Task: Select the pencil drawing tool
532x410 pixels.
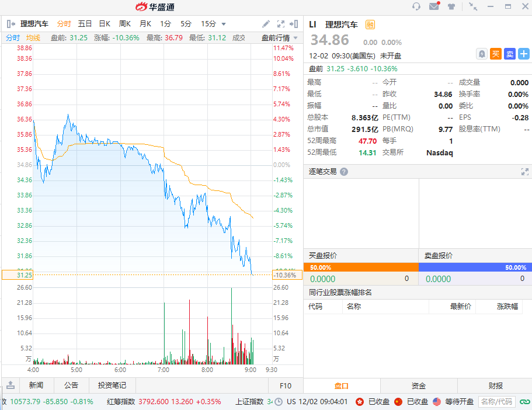Action: click(266, 24)
